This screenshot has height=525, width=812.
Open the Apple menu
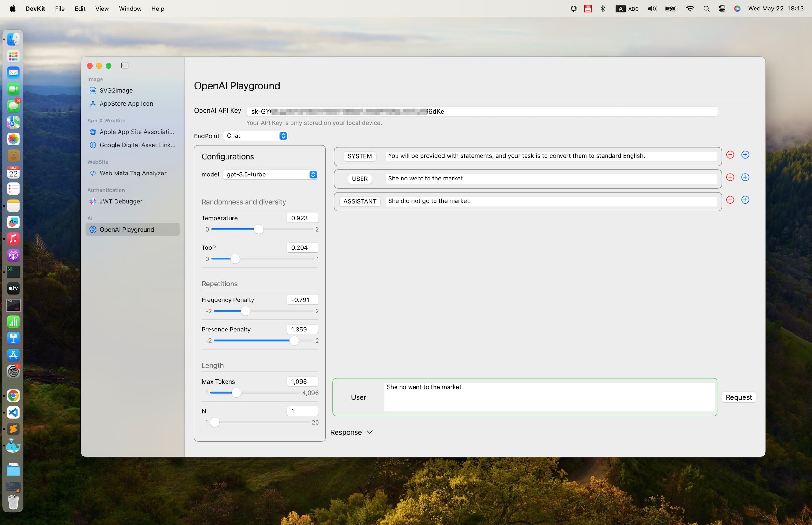(13, 9)
